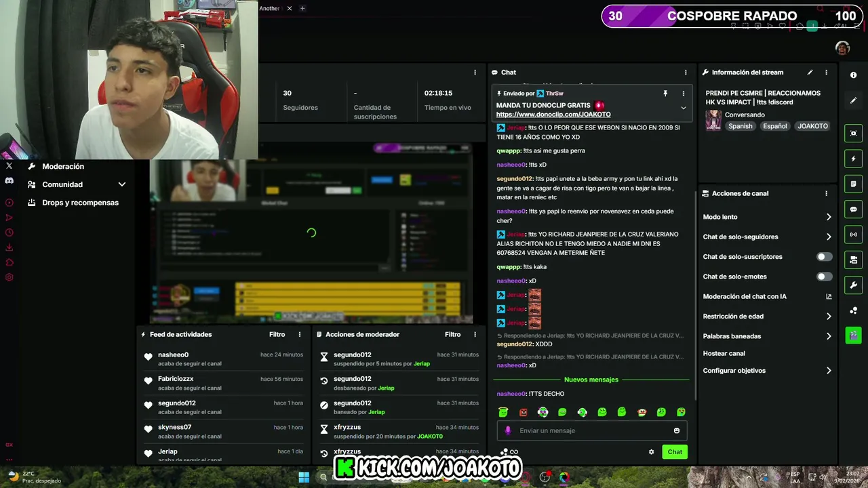Open Chat panel three-dot menu
This screenshot has width=868, height=488.
point(686,73)
